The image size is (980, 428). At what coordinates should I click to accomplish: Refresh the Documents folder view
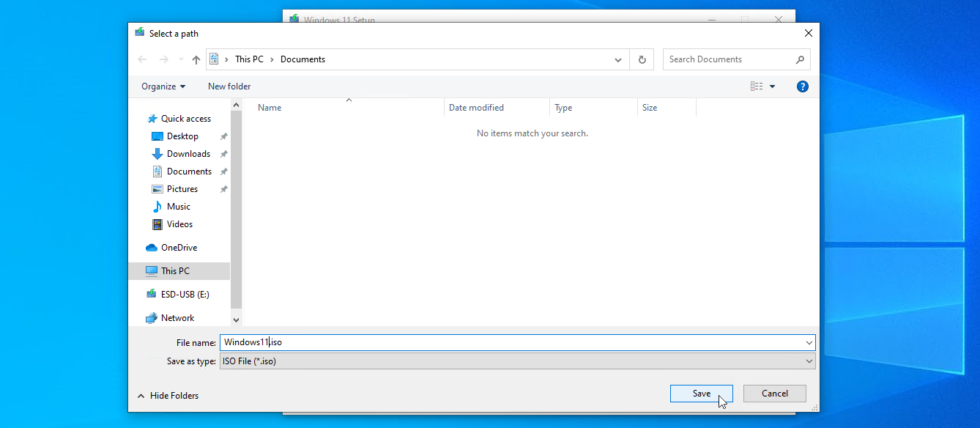(x=642, y=59)
